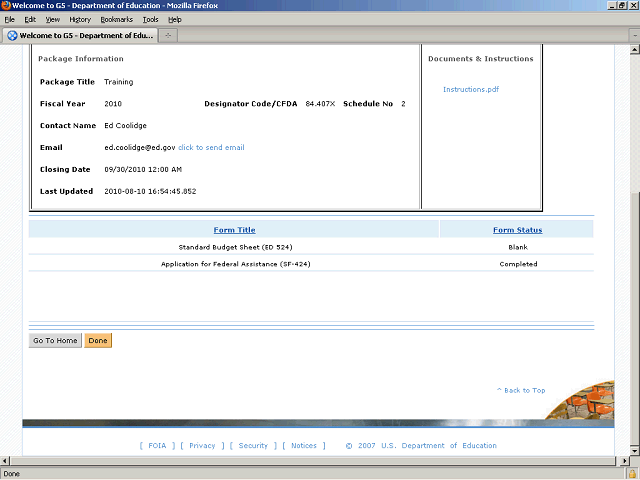Open the Security footer link

point(253,445)
